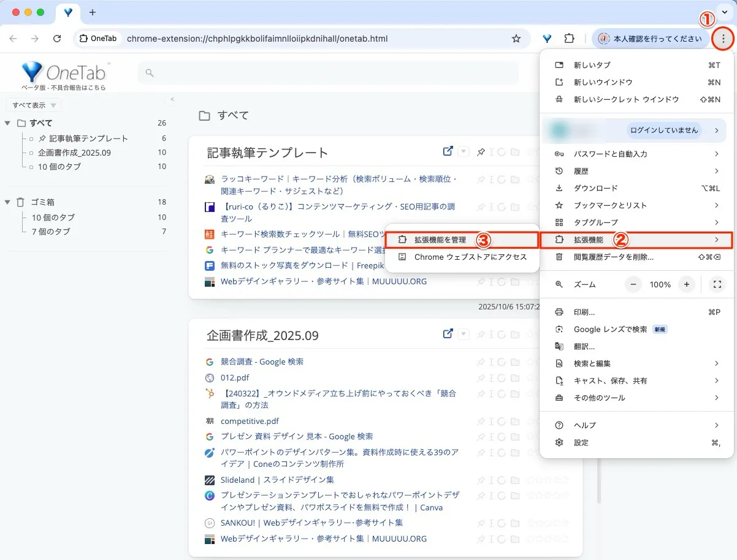
Task: Choose Chrome ウェブストアにアクセス from submenu
Action: 470,257
